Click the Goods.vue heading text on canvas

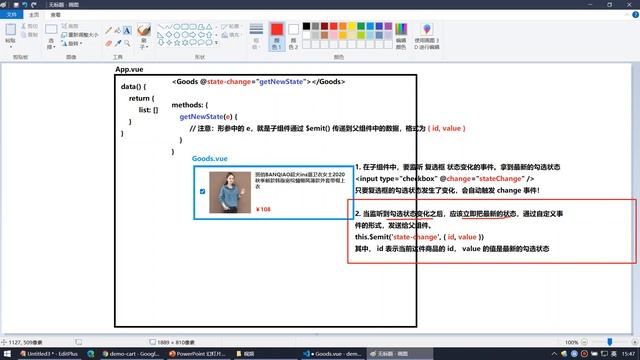coord(210,159)
